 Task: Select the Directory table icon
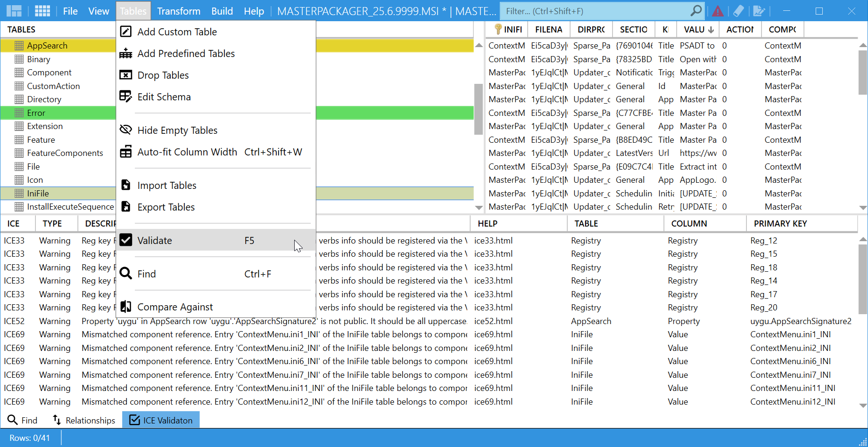point(19,99)
